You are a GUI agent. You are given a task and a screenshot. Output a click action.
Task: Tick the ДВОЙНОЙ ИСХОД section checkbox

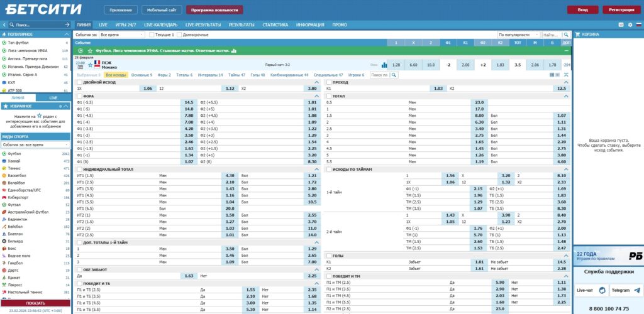coord(79,82)
